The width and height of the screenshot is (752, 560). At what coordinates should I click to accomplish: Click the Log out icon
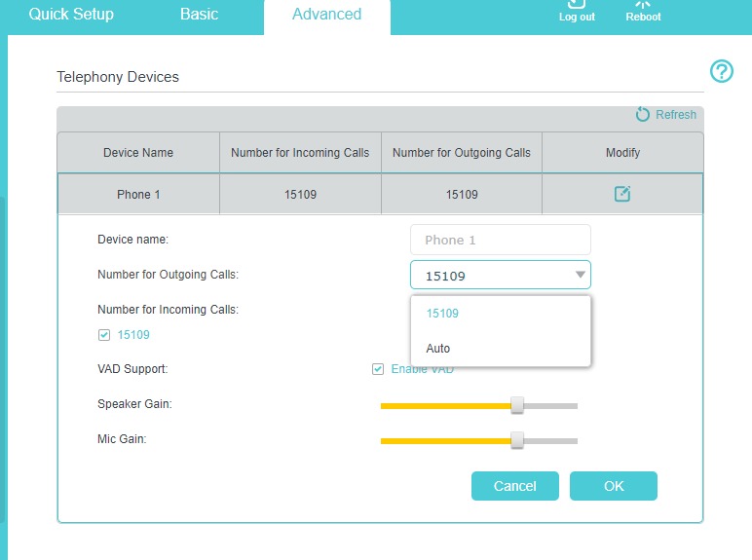tap(577, 5)
